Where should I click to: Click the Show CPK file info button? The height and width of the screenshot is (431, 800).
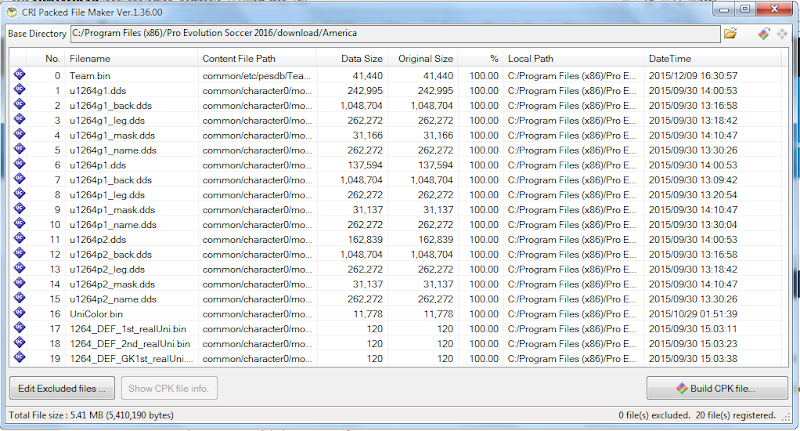pos(169,389)
